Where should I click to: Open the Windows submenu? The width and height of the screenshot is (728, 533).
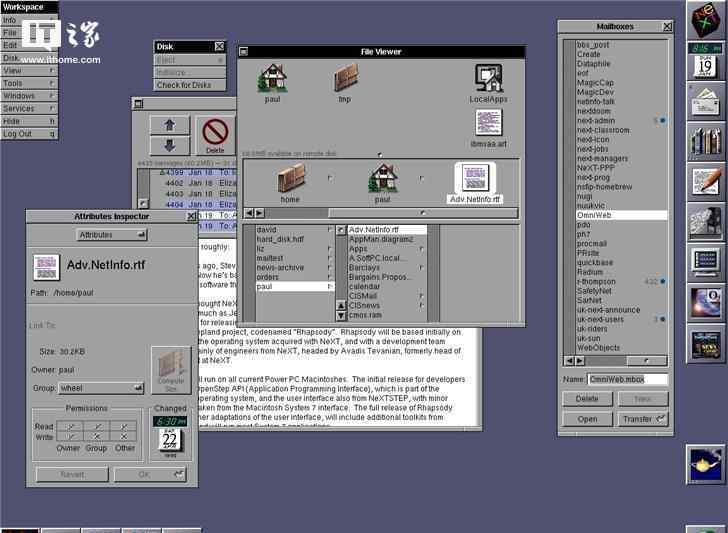tap(29, 96)
